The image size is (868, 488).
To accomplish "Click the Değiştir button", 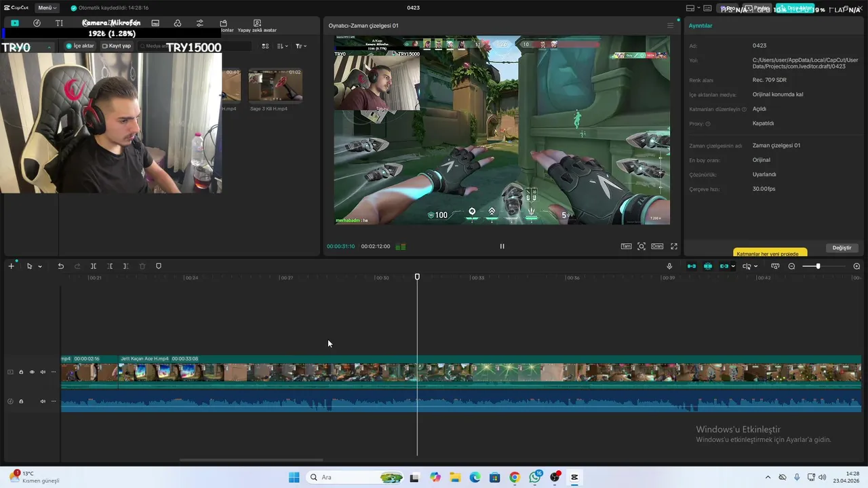I will point(842,248).
